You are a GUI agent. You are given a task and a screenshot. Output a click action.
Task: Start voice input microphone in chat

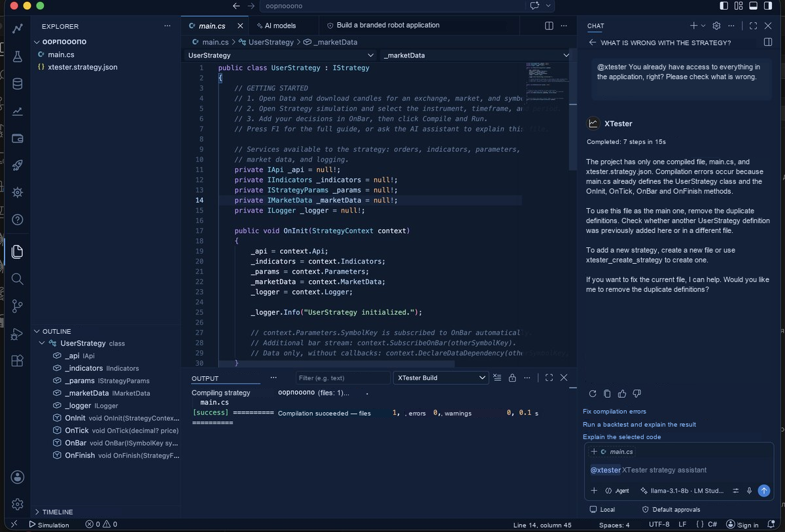point(749,490)
